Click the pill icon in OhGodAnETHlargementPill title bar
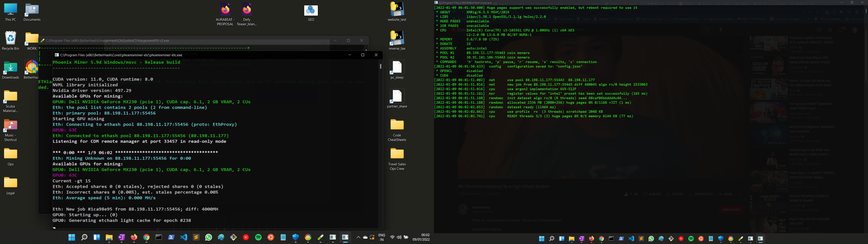This screenshot has height=244, width=868. pos(42,40)
